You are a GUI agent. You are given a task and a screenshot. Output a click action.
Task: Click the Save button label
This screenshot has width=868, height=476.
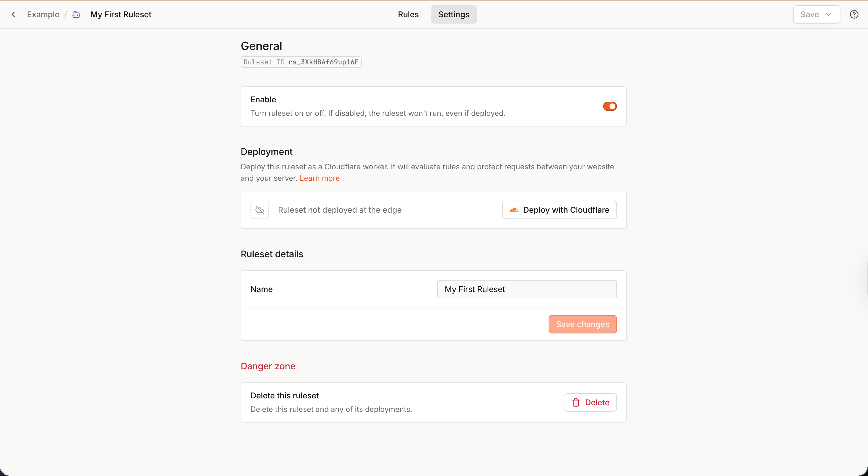coord(809,14)
